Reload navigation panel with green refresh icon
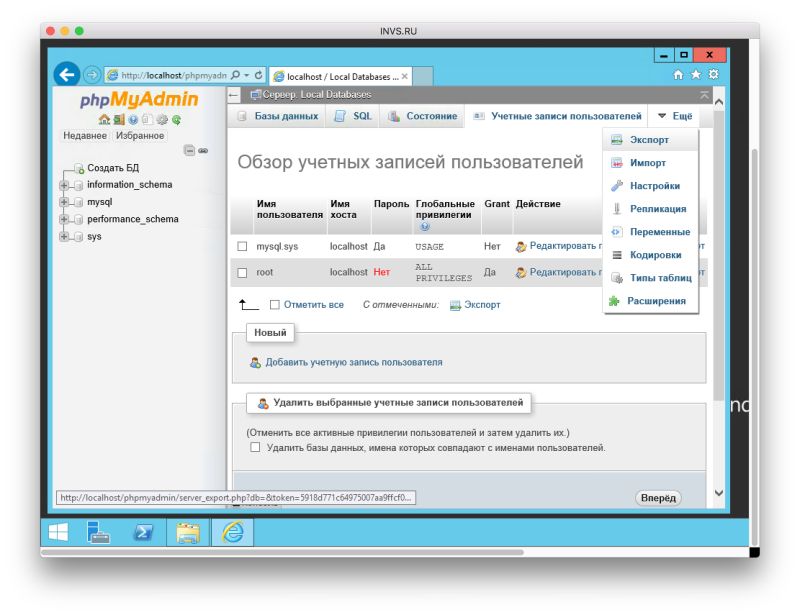 click(x=177, y=119)
